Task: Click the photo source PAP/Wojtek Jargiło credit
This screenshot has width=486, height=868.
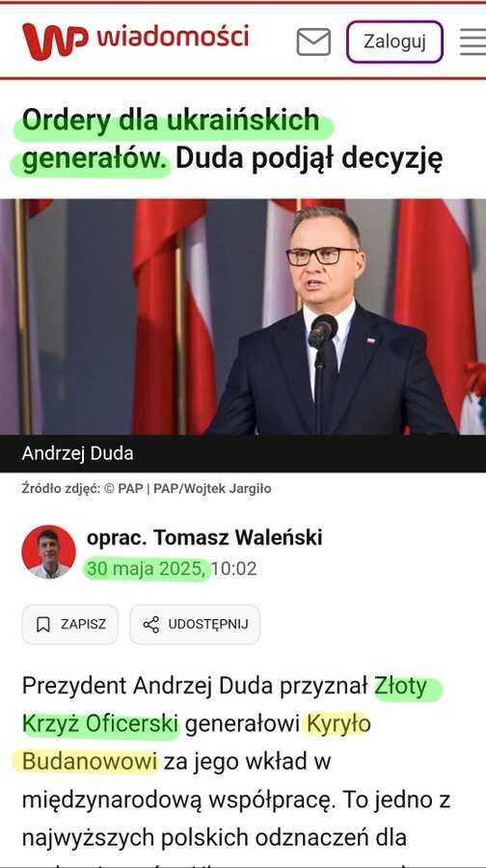Action: tap(212, 489)
